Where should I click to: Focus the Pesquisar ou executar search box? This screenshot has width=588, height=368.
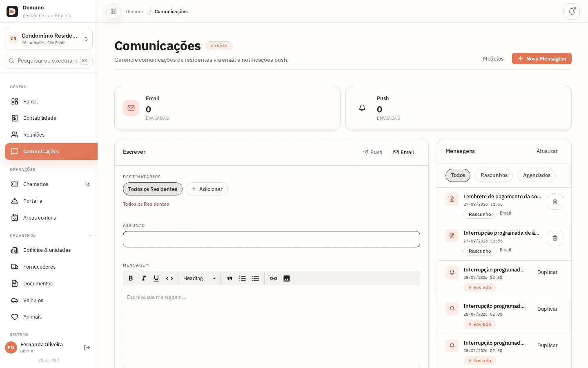click(x=49, y=61)
